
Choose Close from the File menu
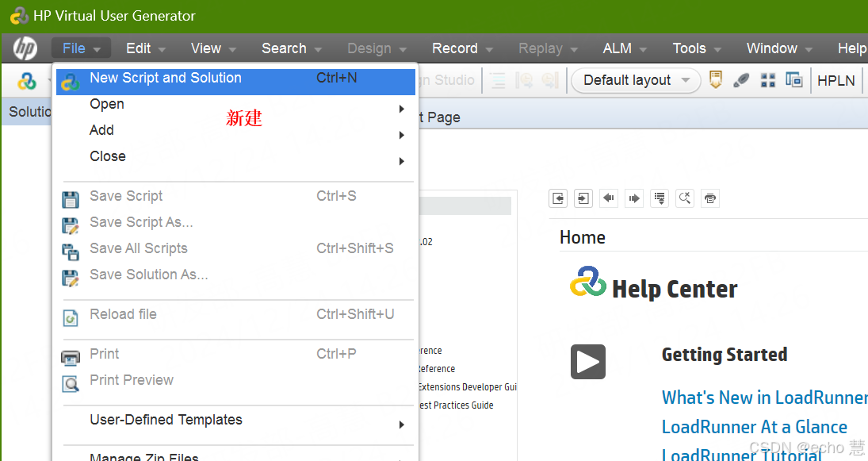click(235, 156)
